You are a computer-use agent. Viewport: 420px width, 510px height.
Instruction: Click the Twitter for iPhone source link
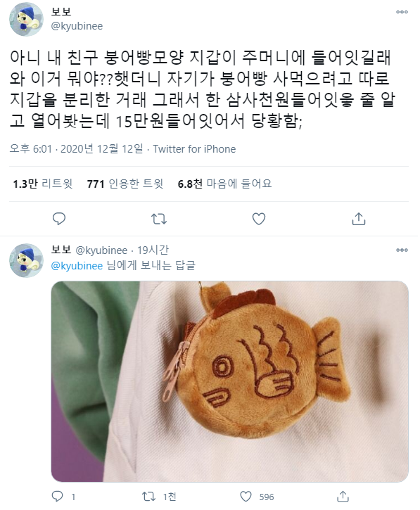194,149
